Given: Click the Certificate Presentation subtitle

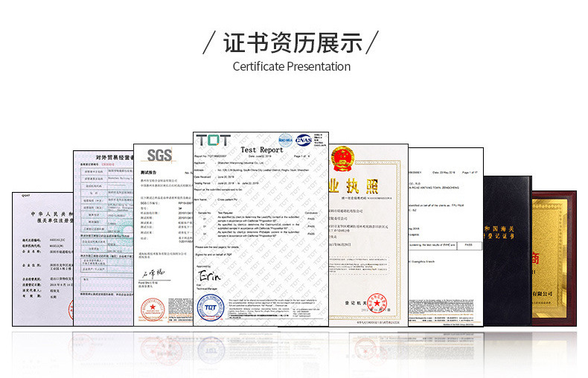Looking at the screenshot, I should pos(291,67).
